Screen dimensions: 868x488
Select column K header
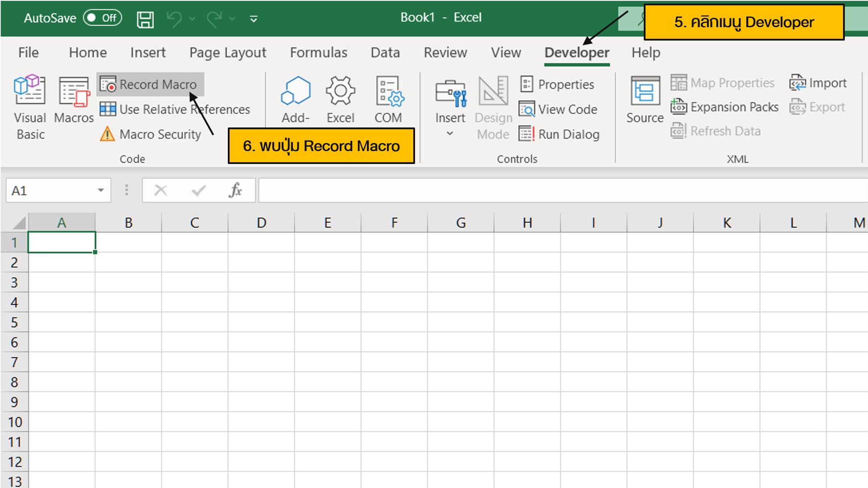727,222
